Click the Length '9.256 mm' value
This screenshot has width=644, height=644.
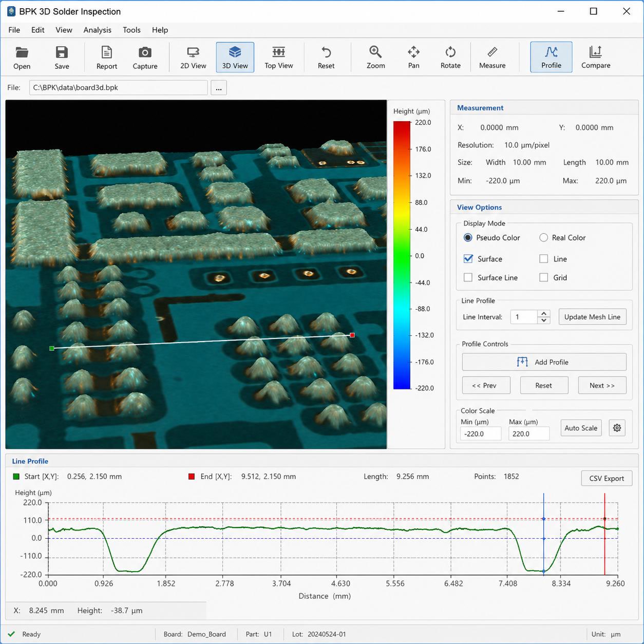point(412,477)
